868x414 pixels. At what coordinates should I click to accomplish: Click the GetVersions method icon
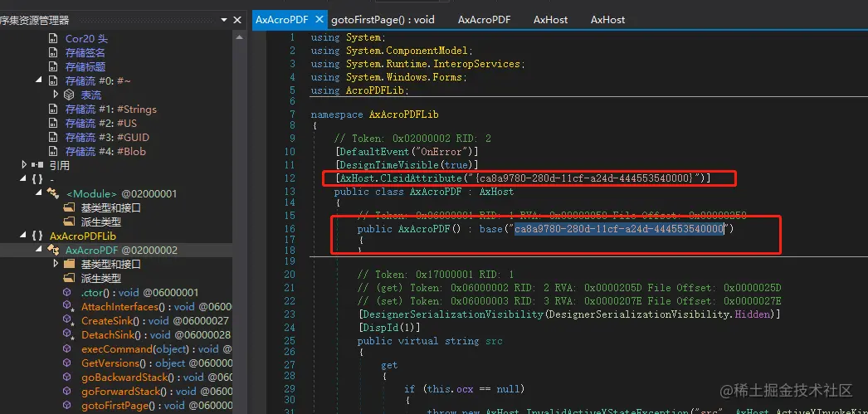click(x=67, y=363)
